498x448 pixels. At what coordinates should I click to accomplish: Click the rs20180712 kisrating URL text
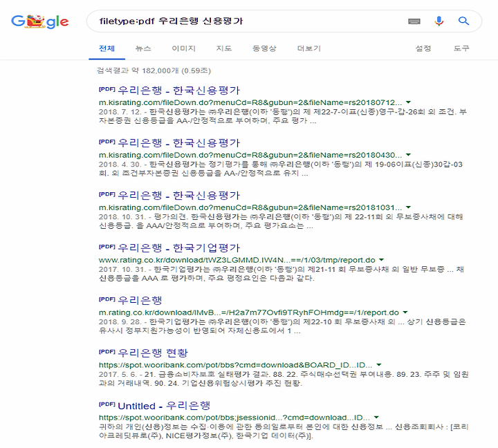point(250,102)
